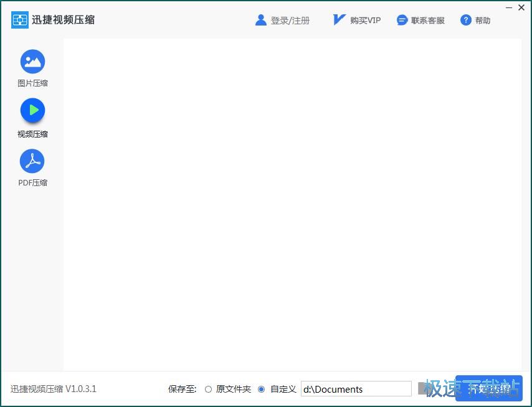Click the d:\Documents path field
The image size is (532, 407).
tap(355, 389)
